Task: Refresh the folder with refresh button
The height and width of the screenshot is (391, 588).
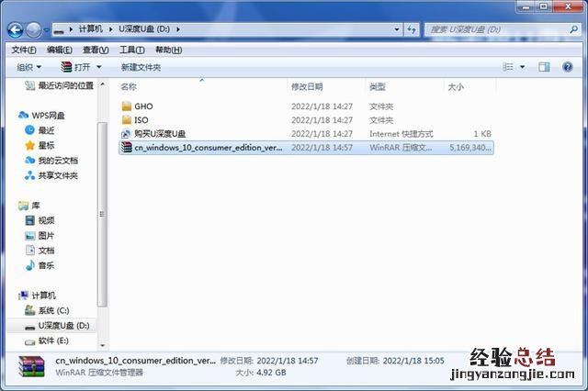Action: (412, 29)
